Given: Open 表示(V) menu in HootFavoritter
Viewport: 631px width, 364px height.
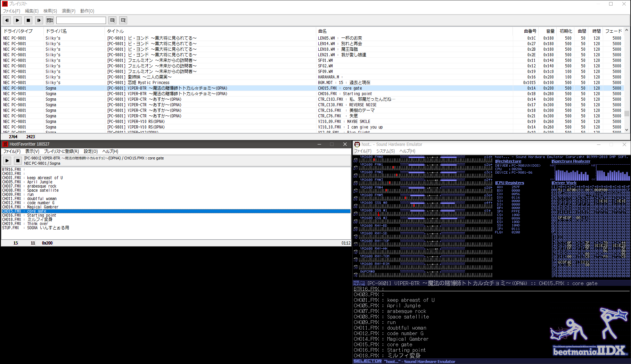Looking at the screenshot, I should click(x=32, y=151).
